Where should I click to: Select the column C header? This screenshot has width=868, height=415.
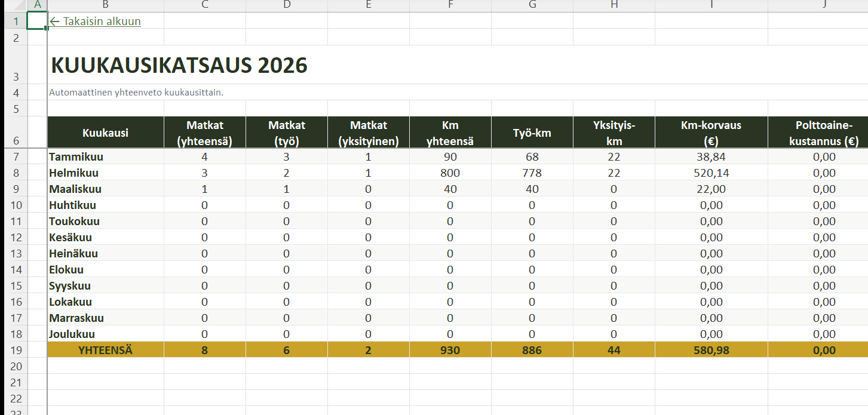click(x=205, y=5)
